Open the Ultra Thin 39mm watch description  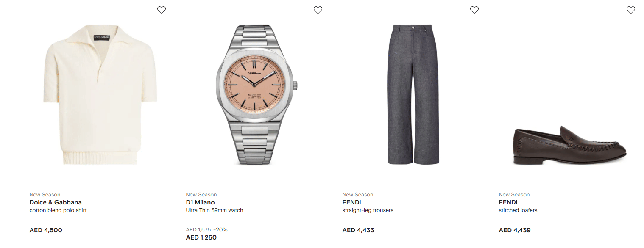pos(215,210)
